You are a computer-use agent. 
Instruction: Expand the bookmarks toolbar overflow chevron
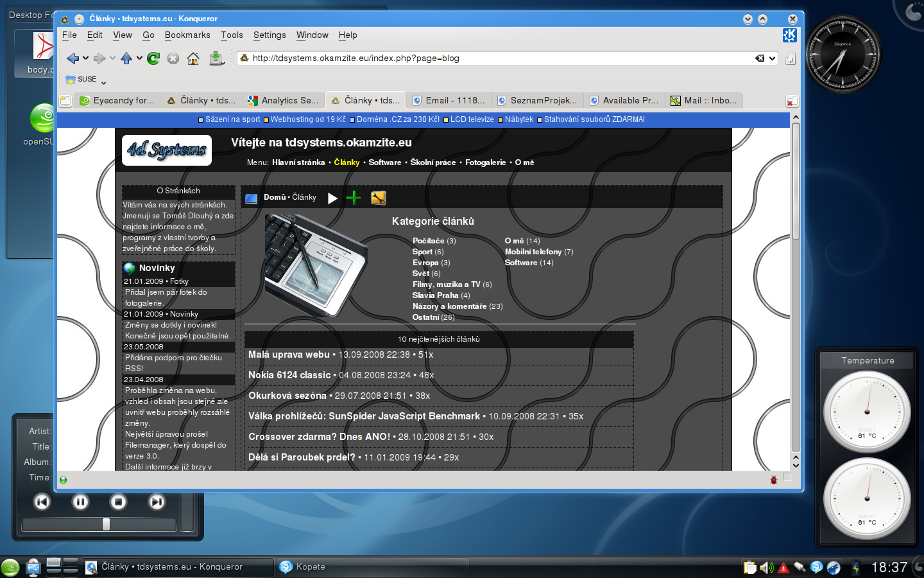click(103, 82)
